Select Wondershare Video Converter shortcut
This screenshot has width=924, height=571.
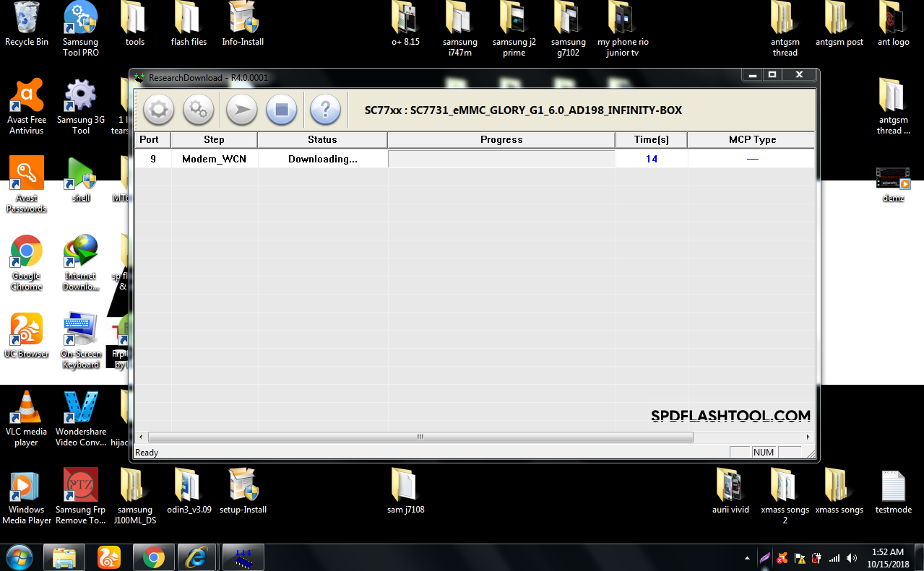[81, 419]
